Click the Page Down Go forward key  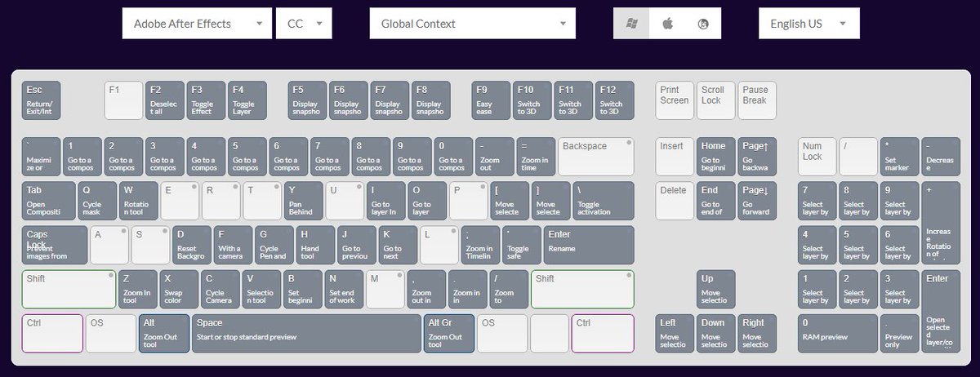(x=757, y=201)
